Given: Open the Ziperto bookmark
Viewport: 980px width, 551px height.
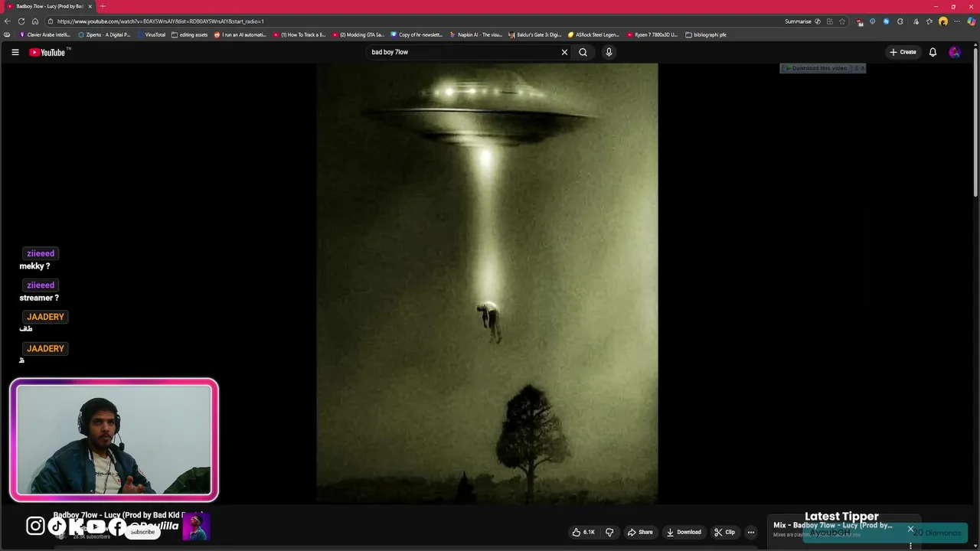Looking at the screenshot, I should (104, 34).
